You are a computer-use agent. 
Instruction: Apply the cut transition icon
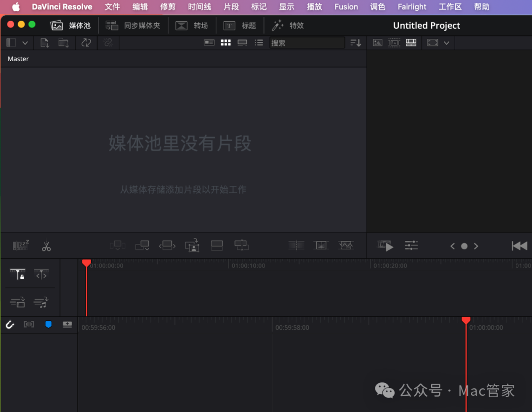(x=296, y=245)
